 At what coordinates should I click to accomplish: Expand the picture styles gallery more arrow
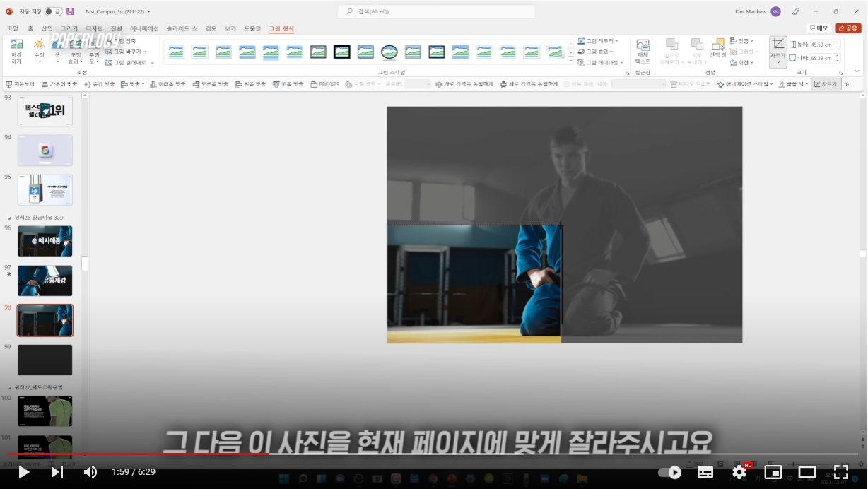570,61
